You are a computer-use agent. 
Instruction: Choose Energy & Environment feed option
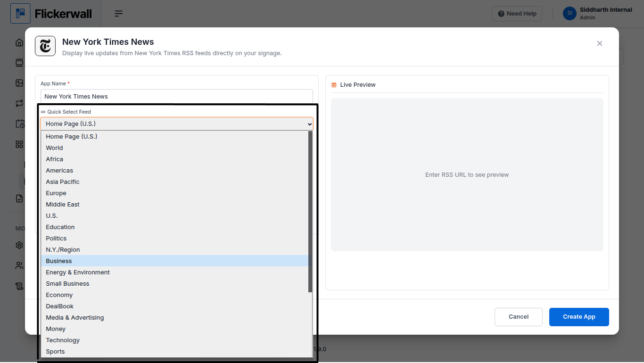[x=174, y=272]
